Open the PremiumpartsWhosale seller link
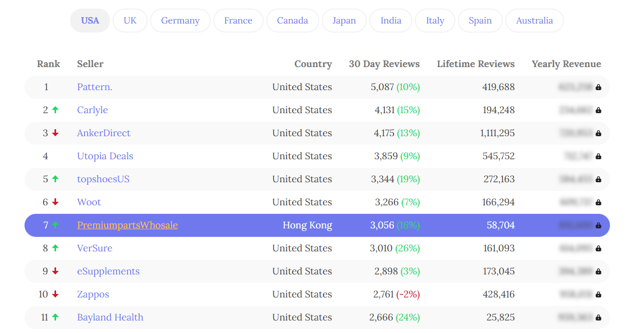Viewport: 644px width, 333px height. click(128, 225)
